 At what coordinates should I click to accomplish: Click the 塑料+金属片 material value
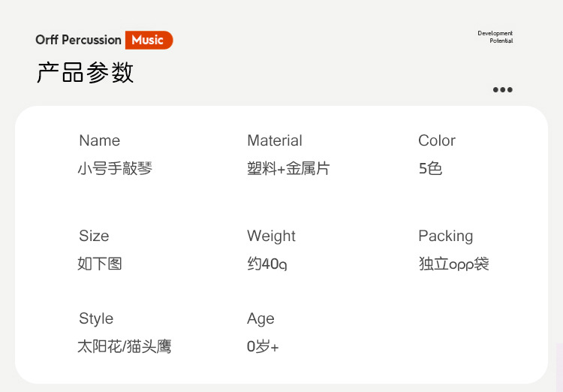click(x=288, y=169)
